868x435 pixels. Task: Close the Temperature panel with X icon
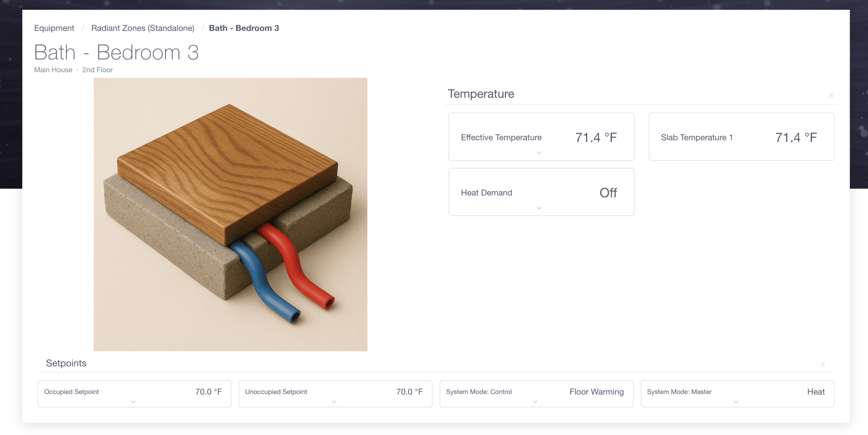point(831,96)
